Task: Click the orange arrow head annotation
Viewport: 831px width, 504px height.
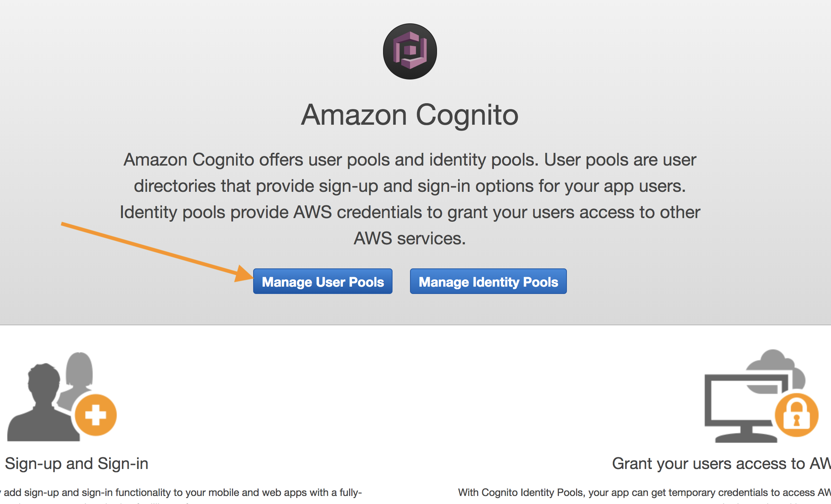Action: [244, 274]
